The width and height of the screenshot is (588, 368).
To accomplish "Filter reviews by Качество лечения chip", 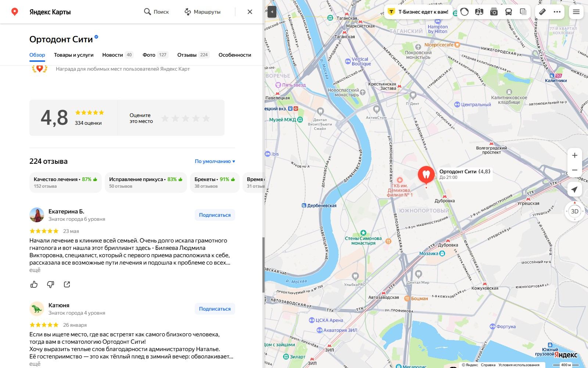I will click(65, 183).
